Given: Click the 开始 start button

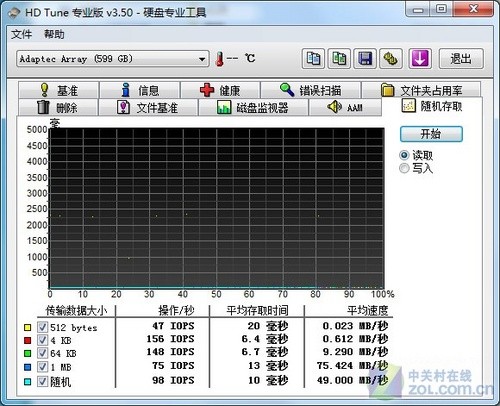Looking at the screenshot, I should [431, 134].
